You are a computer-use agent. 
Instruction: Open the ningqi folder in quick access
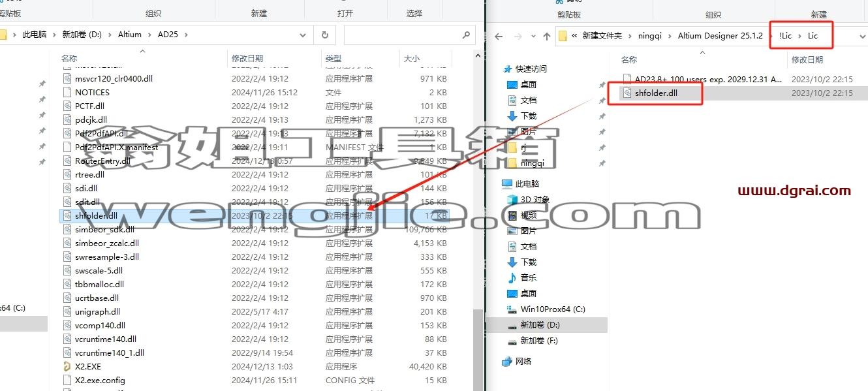pos(531,163)
